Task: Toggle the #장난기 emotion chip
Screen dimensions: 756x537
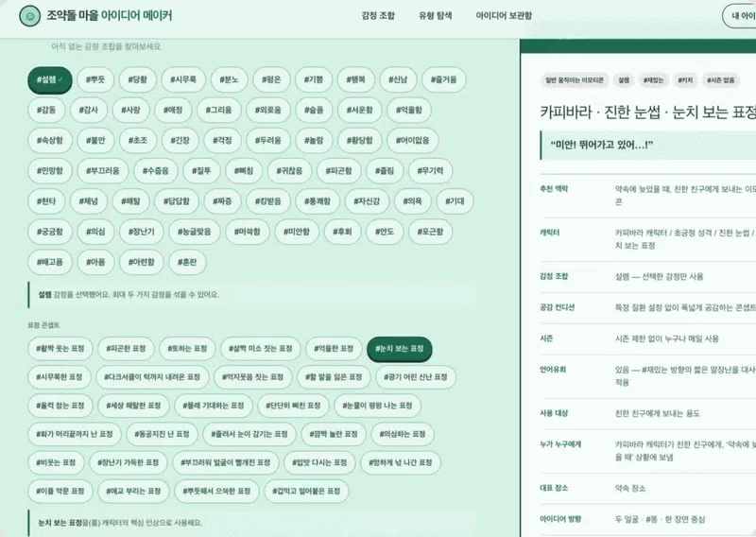Action: tap(141, 232)
